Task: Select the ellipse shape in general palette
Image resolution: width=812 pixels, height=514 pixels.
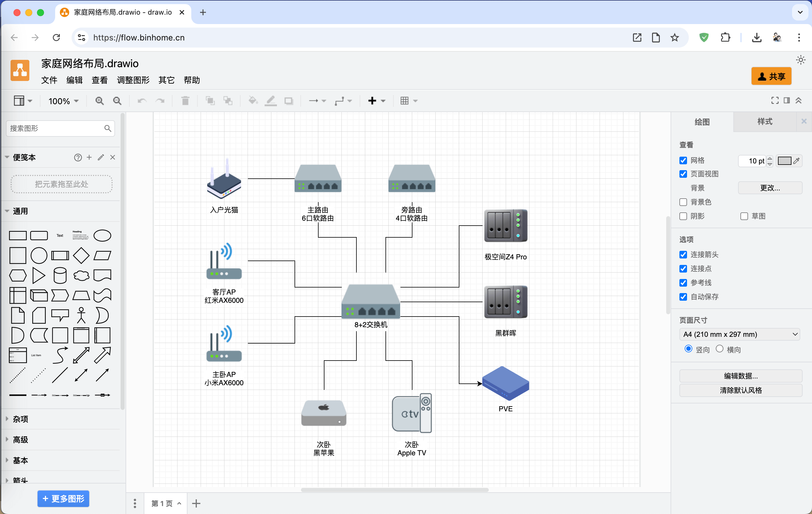Action: 102,236
